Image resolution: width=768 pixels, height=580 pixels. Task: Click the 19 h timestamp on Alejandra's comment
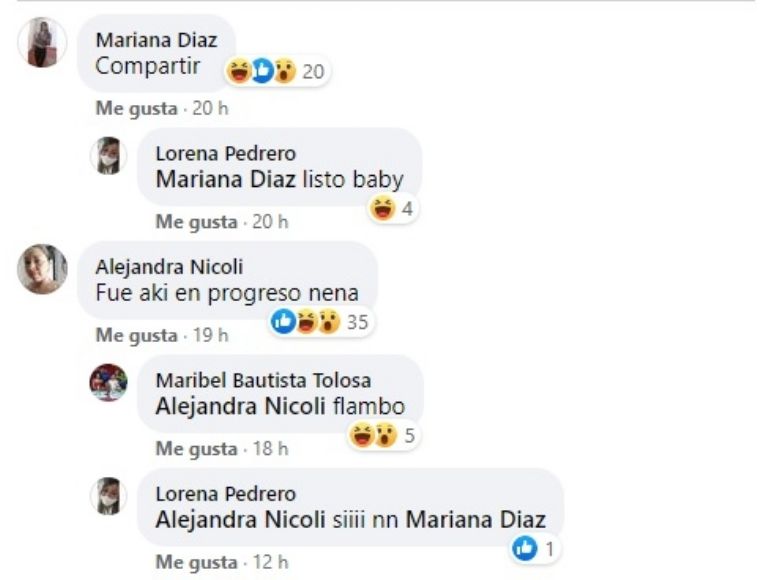click(x=211, y=335)
